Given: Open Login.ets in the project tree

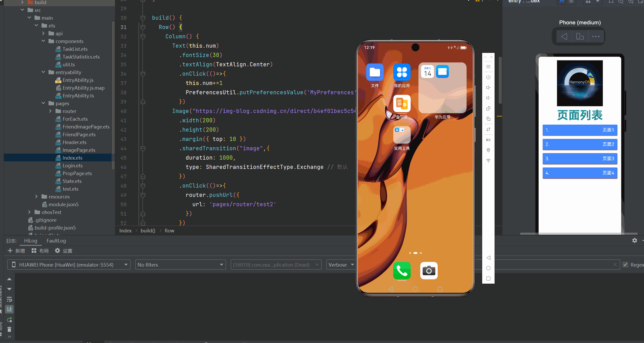Looking at the screenshot, I should [x=73, y=166].
